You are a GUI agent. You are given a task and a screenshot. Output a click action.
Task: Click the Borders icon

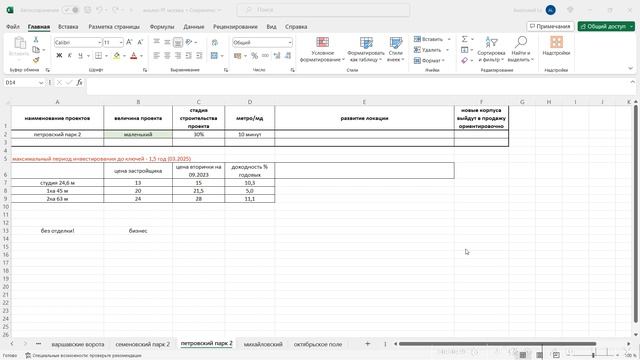[x=98, y=56]
